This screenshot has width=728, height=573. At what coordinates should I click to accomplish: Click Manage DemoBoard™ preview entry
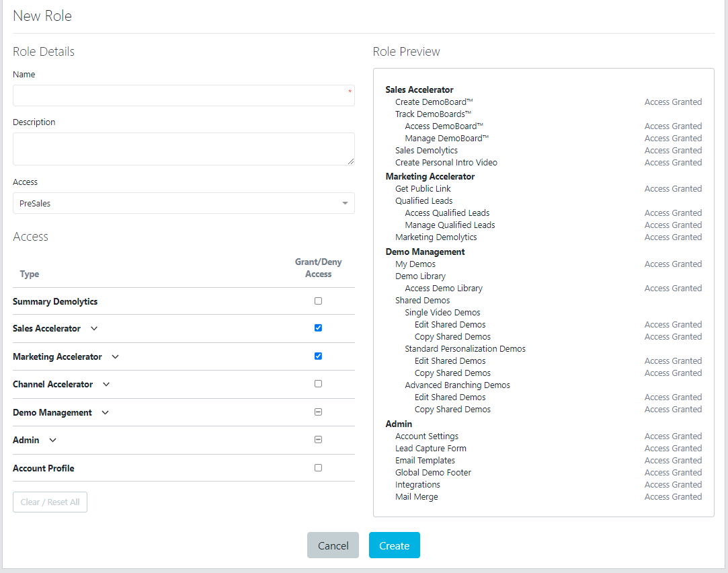(x=447, y=139)
